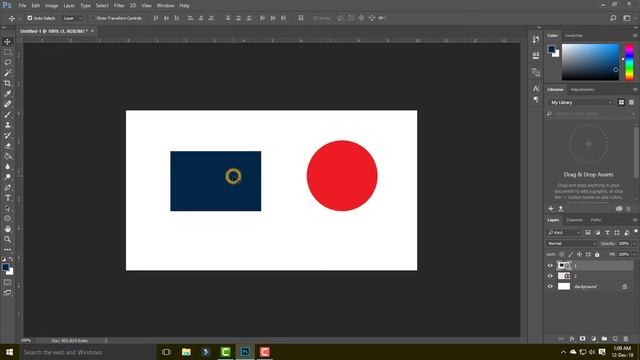Switch to the Channels tab

point(574,220)
